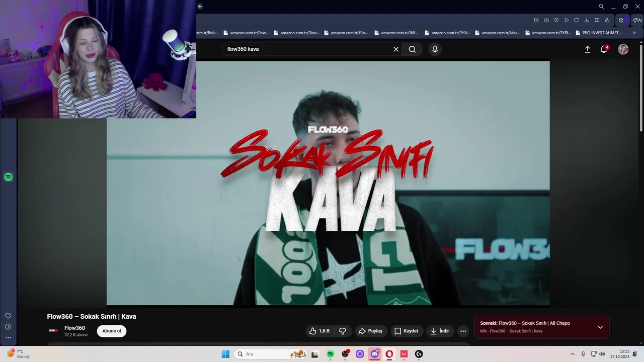Viewport: 644px width, 362px height.
Task: Click the Paylaş share button
Action: pos(370,331)
